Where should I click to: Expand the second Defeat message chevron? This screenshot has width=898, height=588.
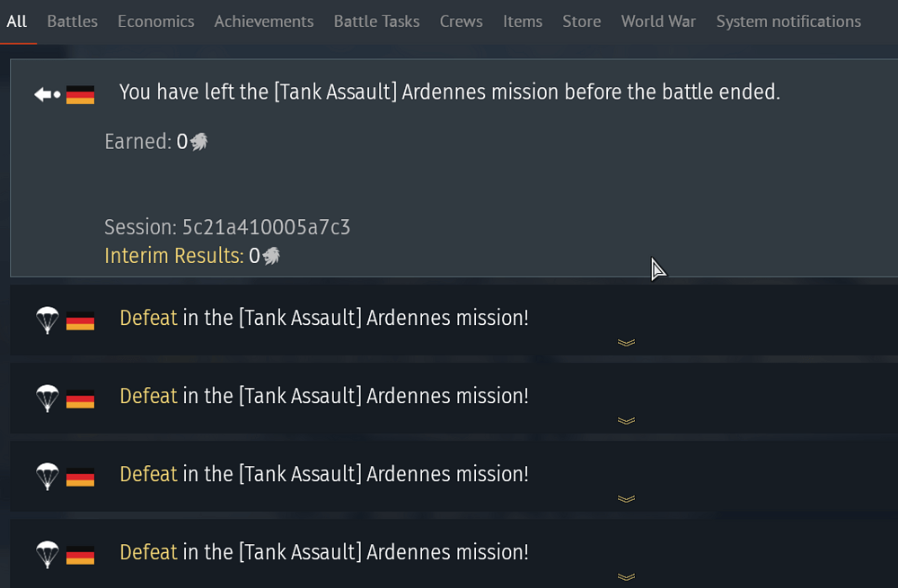tap(626, 420)
